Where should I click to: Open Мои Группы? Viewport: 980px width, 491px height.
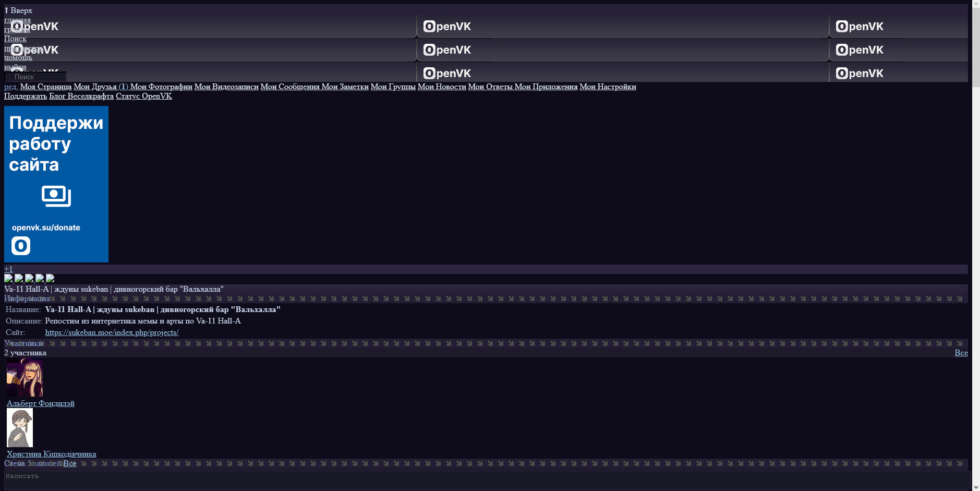393,87
